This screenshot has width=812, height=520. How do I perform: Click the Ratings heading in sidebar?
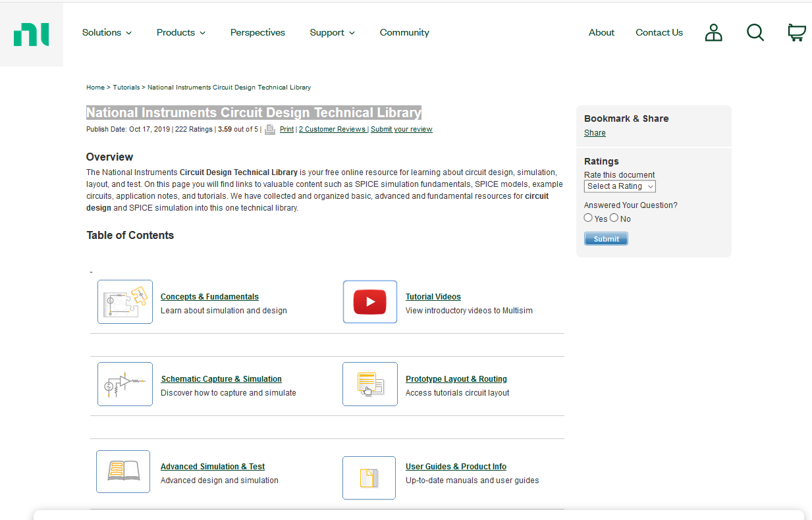point(601,161)
